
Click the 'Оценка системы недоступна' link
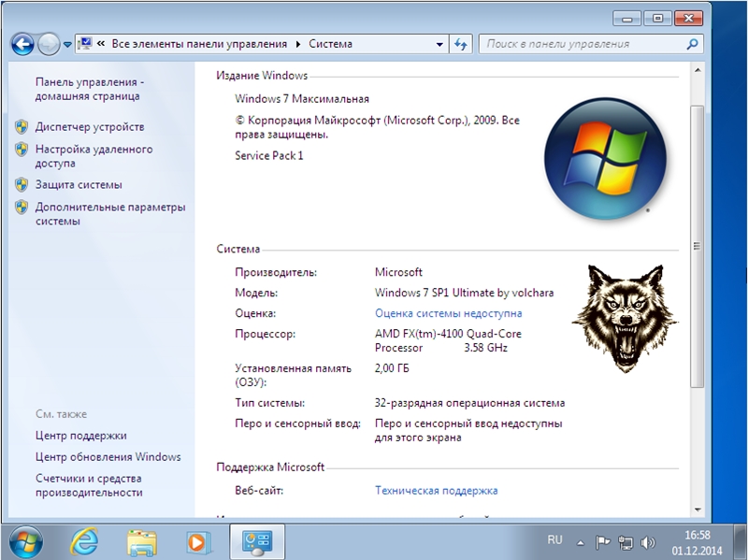(x=449, y=313)
